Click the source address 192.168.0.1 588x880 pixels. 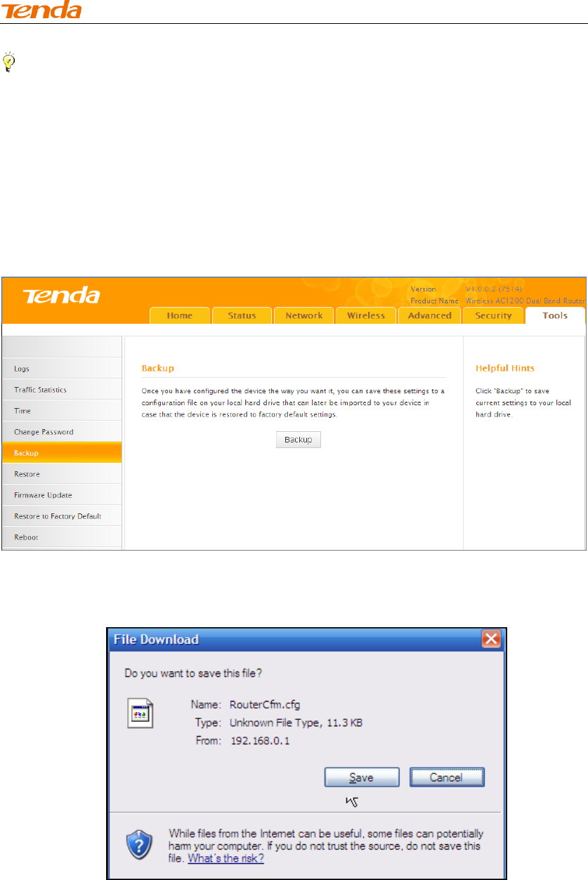tap(260, 741)
